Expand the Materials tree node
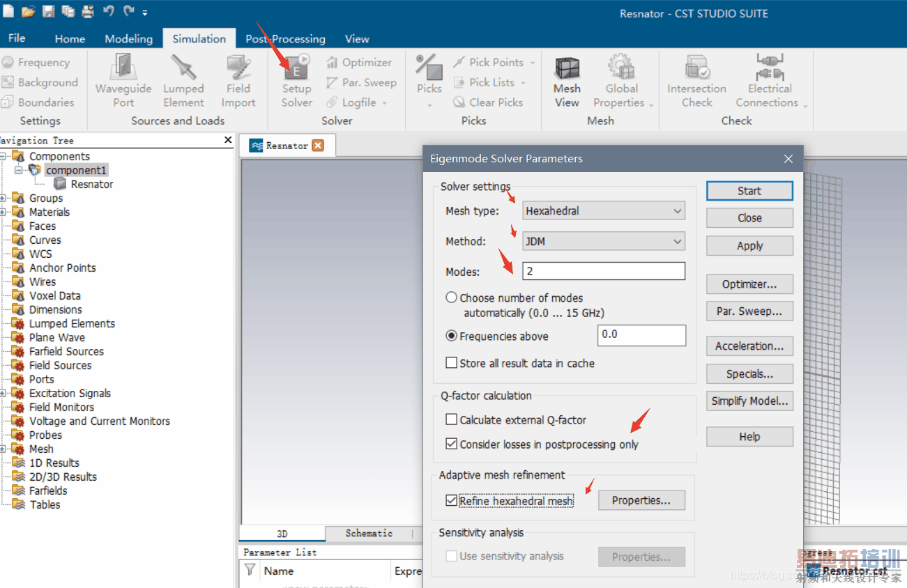This screenshot has width=907, height=588. point(3,212)
